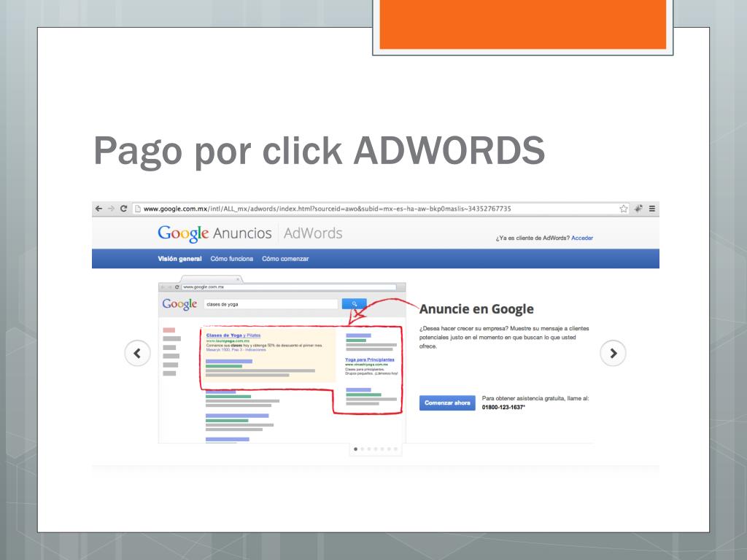
Task: Click the address bar URL field
Action: (379, 209)
